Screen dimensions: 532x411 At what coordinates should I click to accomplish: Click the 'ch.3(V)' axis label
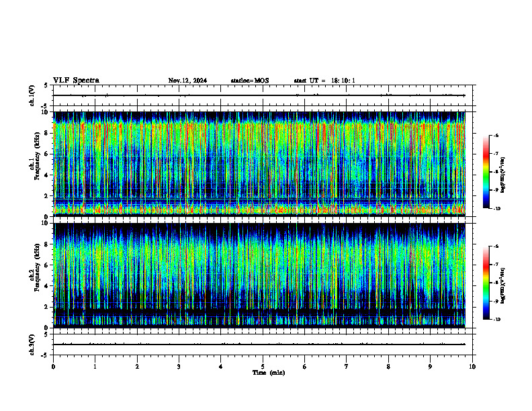click(32, 345)
